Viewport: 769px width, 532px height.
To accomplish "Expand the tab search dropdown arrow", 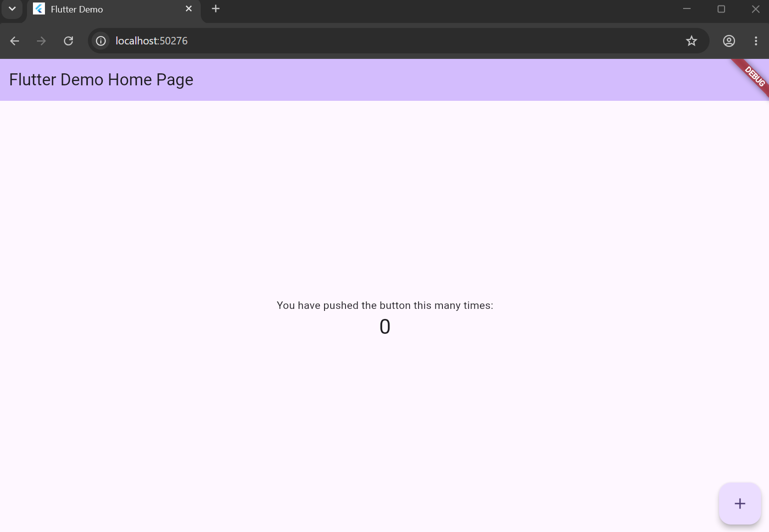I will [12, 8].
